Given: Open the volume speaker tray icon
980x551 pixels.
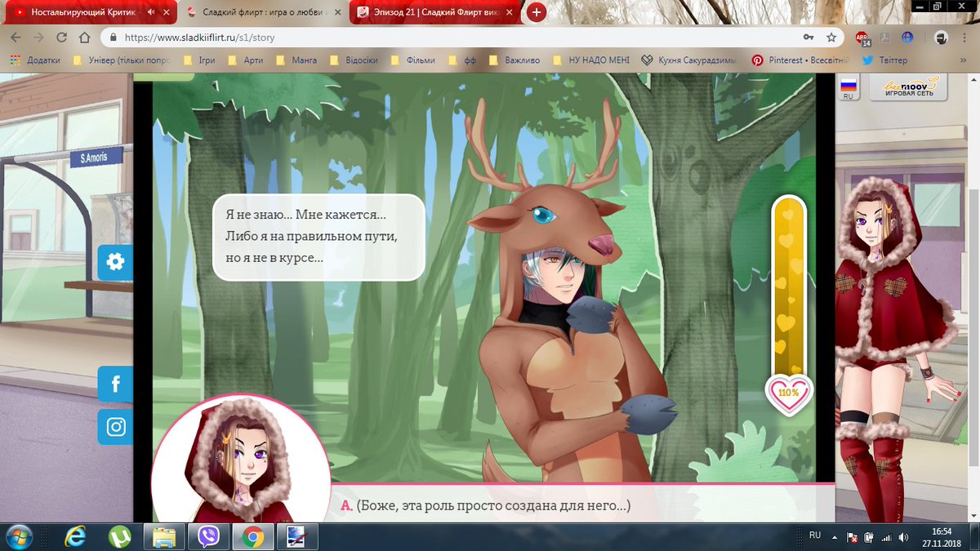Looking at the screenshot, I should [902, 536].
